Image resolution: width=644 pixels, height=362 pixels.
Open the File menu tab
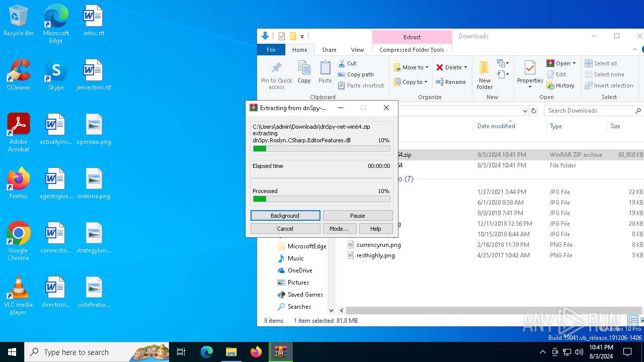(x=271, y=50)
